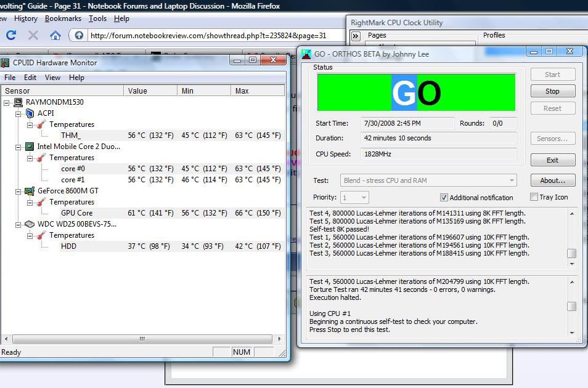Click upper log scrollbar up arrow in ORTHOS
Screen dimensions: 588x388
click(x=572, y=214)
